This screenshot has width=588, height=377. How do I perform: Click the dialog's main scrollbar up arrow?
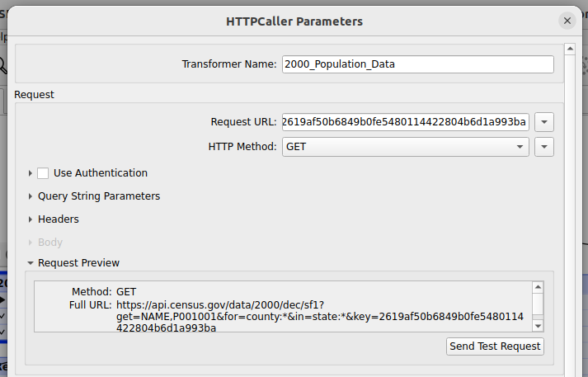(x=569, y=49)
